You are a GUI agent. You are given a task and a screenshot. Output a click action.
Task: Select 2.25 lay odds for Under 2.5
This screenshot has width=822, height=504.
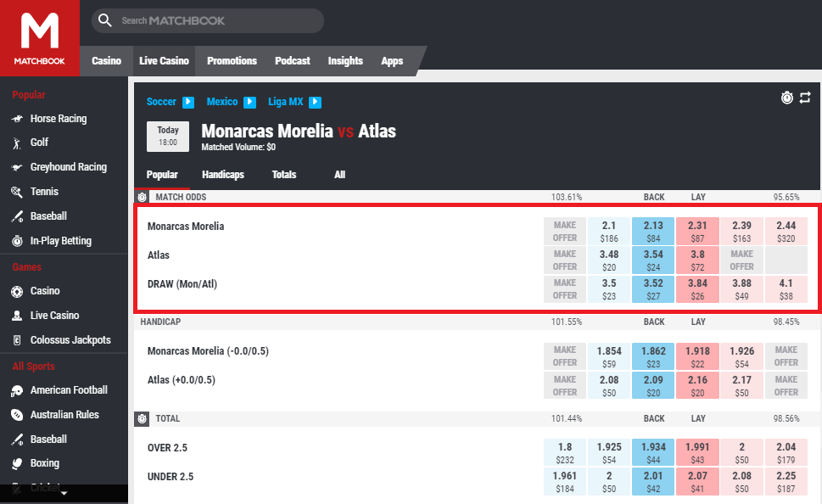(786, 481)
